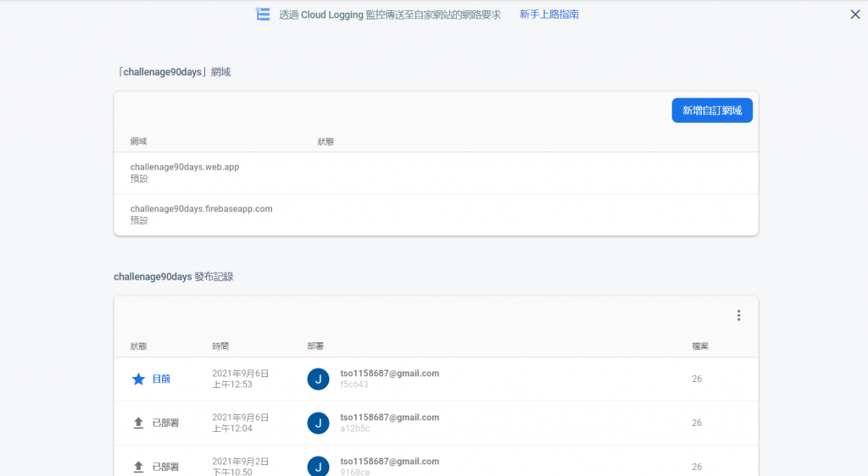Click the 狀態 header in the domains table
Screen dimensions: 868x476
pyautogui.click(x=325, y=141)
